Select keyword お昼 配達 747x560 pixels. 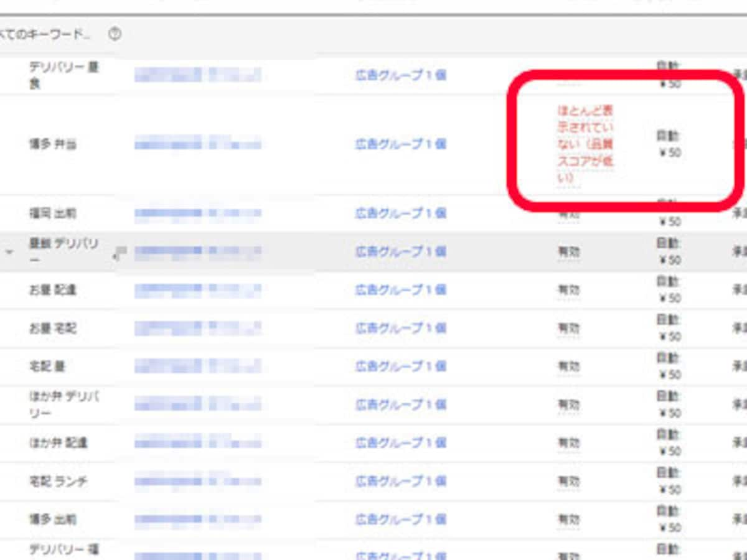point(54,290)
